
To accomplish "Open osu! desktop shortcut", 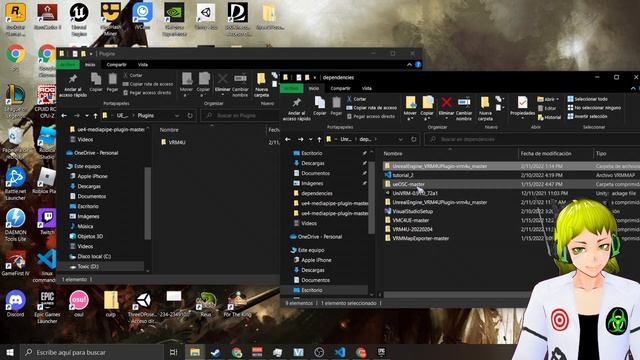I will [79, 303].
